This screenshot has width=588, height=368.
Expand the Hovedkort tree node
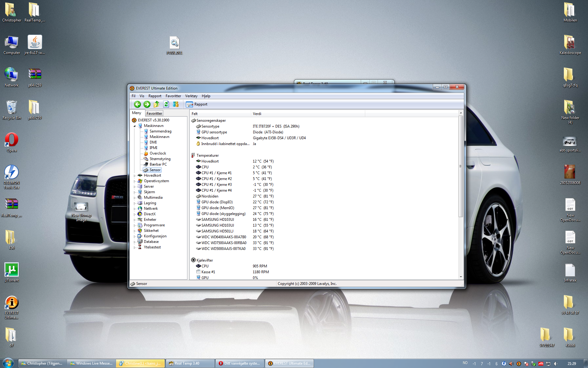(x=134, y=176)
